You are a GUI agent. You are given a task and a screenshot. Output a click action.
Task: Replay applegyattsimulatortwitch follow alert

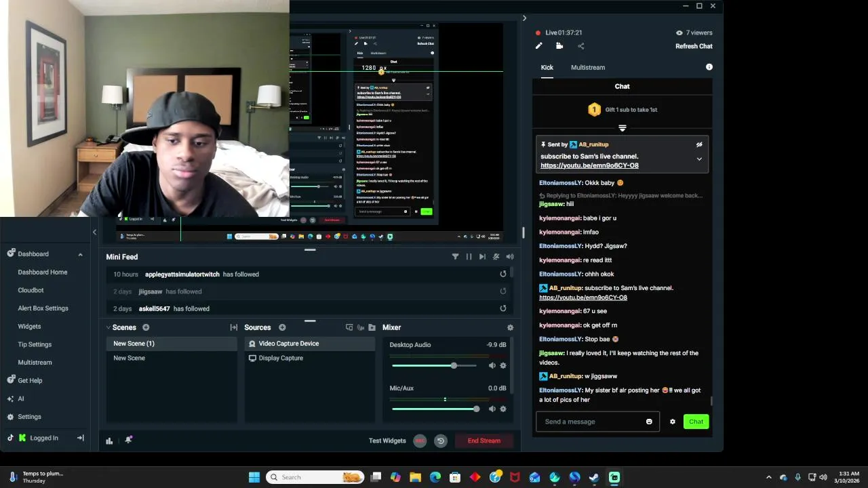click(x=503, y=274)
